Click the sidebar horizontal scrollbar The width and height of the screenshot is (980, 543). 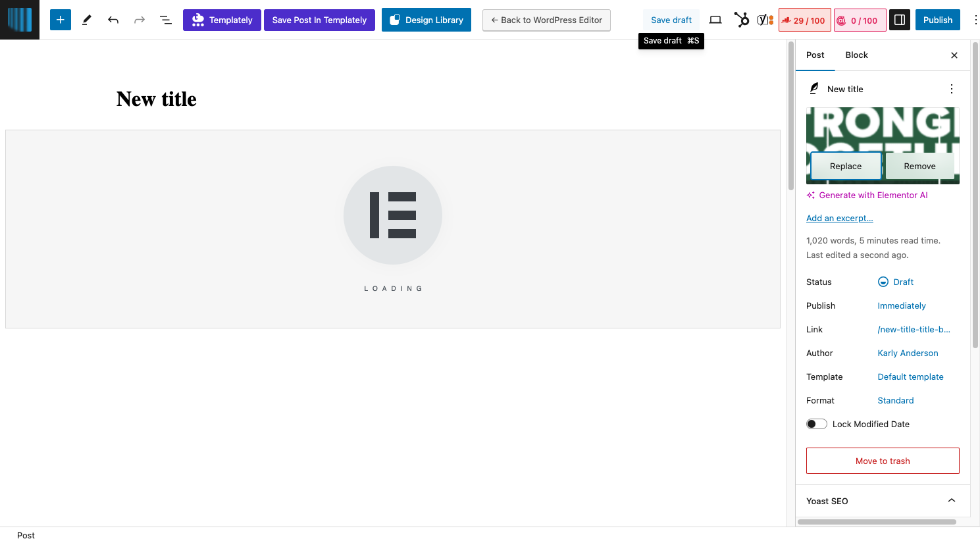pos(877,522)
